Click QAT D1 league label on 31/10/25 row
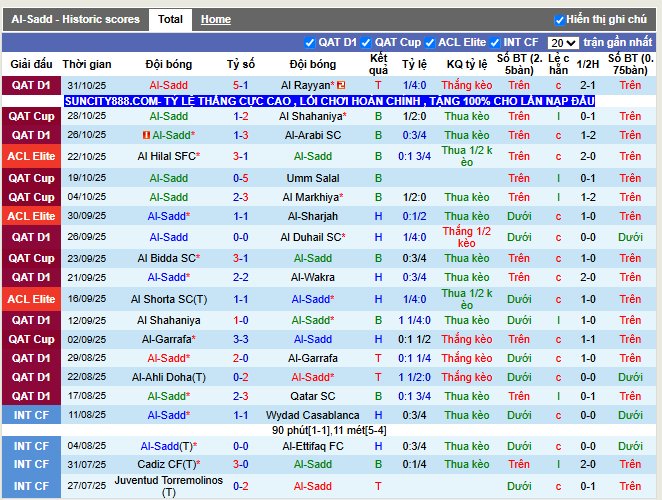 pos(31,85)
